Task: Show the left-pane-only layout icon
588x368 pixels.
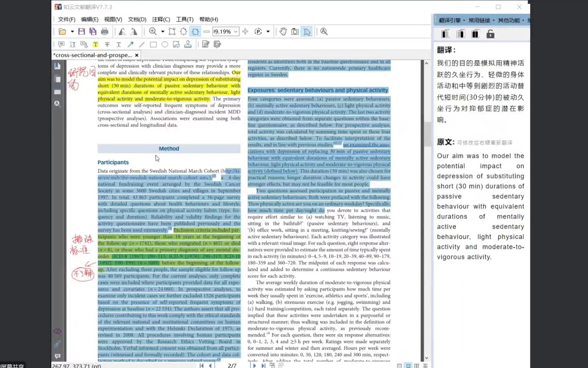Action: point(445,34)
